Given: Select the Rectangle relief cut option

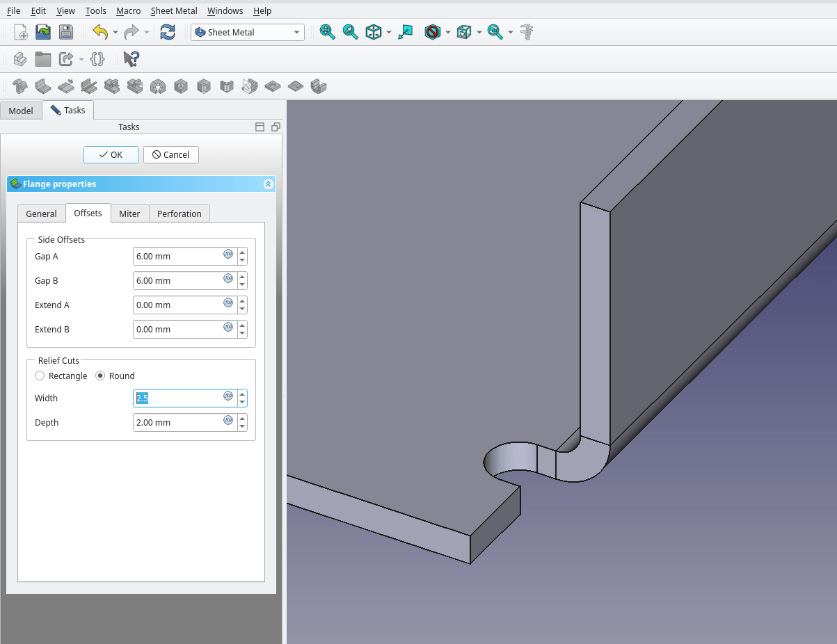Looking at the screenshot, I should (40, 376).
